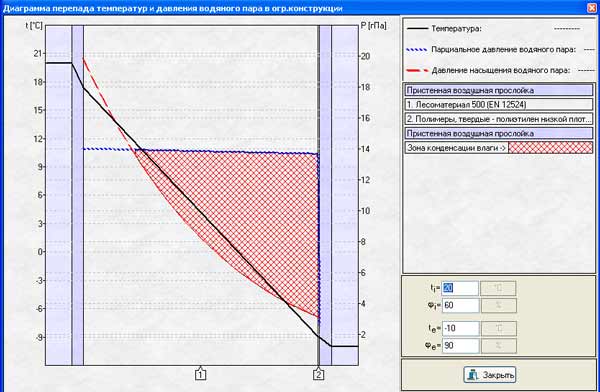This screenshot has width=600, height=392.
Task: Close the diagram window with the X
Action: click(592, 8)
